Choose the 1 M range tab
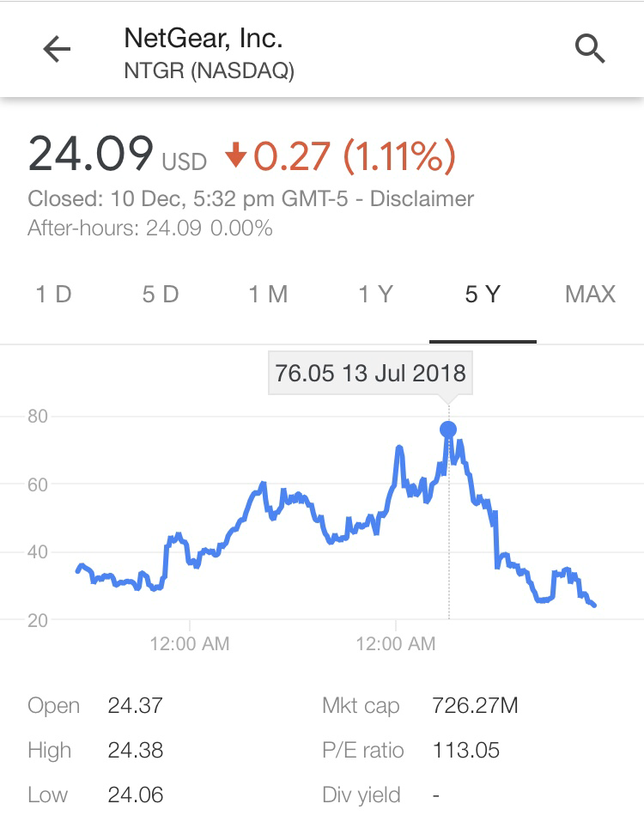The width and height of the screenshot is (644, 822). (268, 294)
